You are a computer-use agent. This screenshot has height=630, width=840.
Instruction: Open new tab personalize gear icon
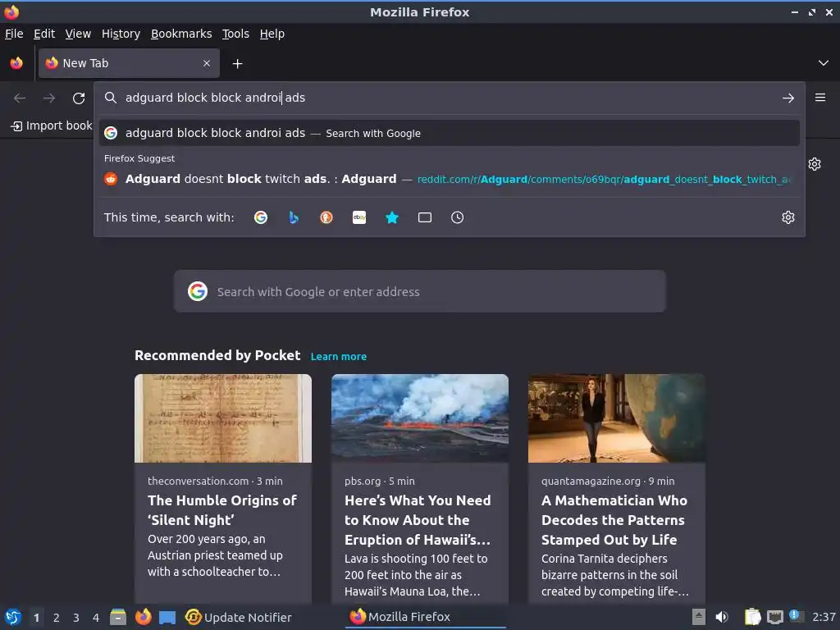pyautogui.click(x=815, y=164)
